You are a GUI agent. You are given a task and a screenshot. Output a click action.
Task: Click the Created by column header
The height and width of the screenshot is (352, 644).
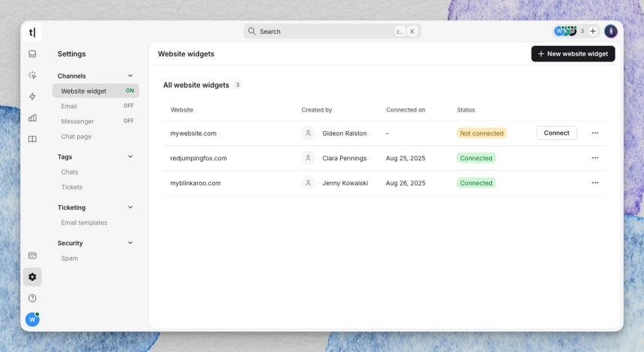(x=317, y=109)
